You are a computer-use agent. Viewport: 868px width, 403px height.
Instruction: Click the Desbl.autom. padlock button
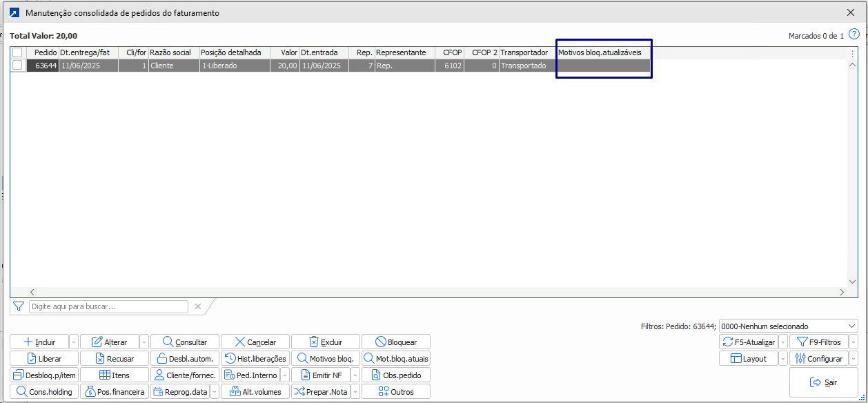pyautogui.click(x=185, y=358)
